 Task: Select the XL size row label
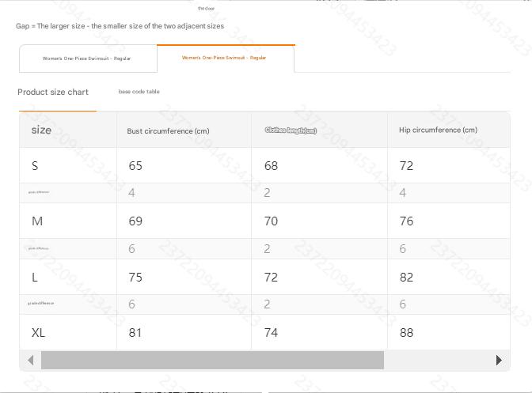coord(38,333)
